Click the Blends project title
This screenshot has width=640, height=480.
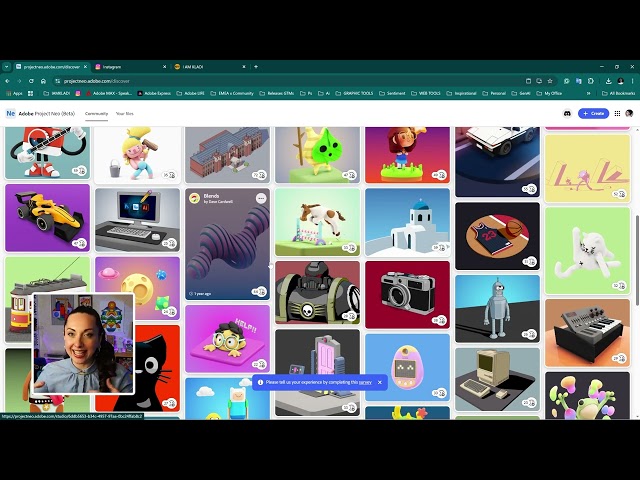point(211,196)
